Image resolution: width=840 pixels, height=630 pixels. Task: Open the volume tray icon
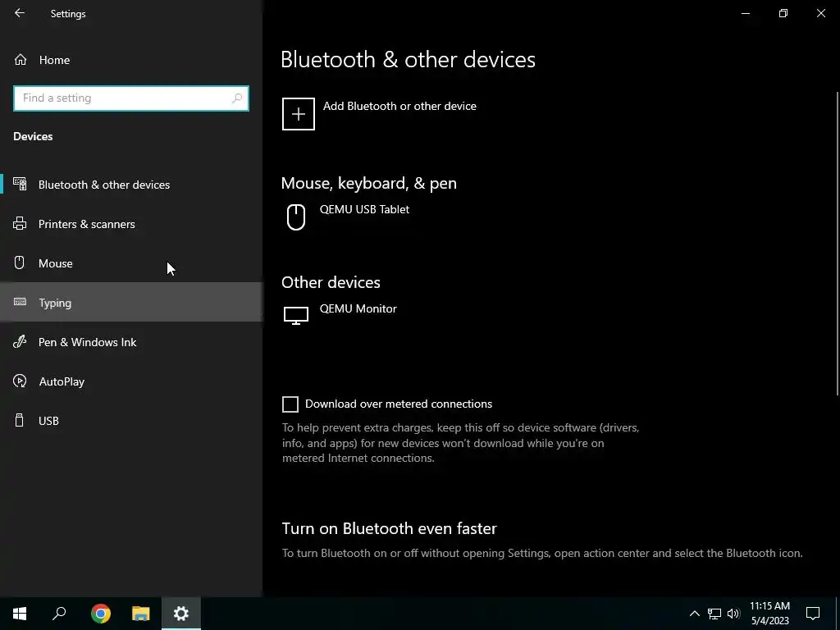(733, 614)
